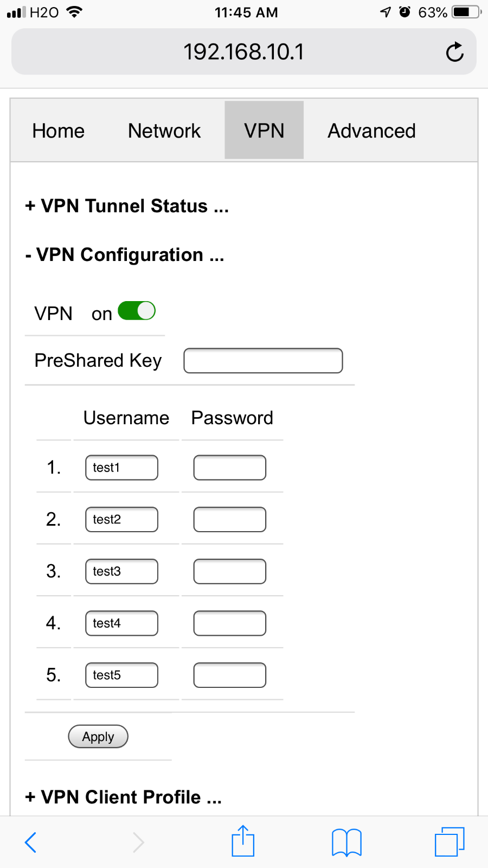Show open tabs with the tabs icon

450,841
